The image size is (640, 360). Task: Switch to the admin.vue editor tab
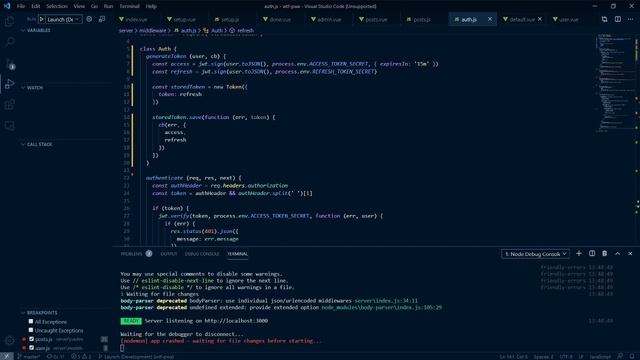(329, 19)
